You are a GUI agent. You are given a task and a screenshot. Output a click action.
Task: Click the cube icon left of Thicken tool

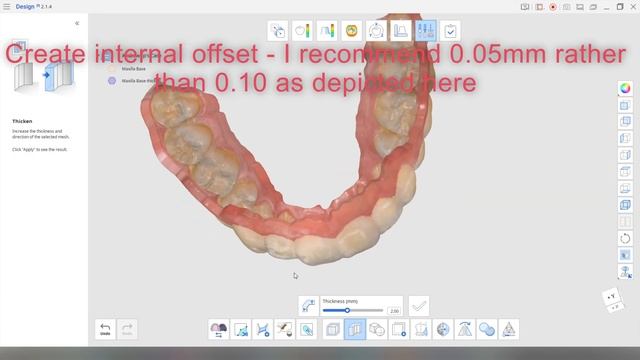pos(333,329)
